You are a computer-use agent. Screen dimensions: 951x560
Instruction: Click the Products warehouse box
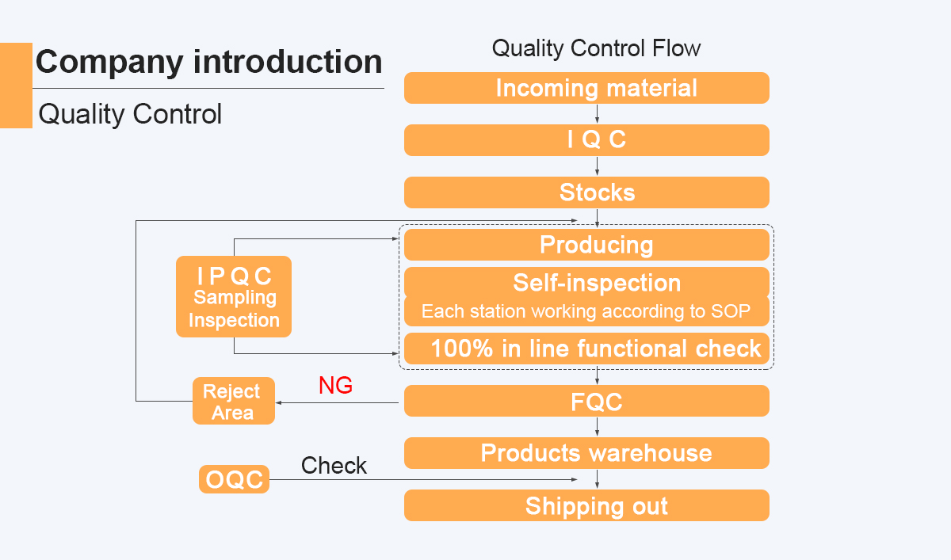click(x=586, y=453)
